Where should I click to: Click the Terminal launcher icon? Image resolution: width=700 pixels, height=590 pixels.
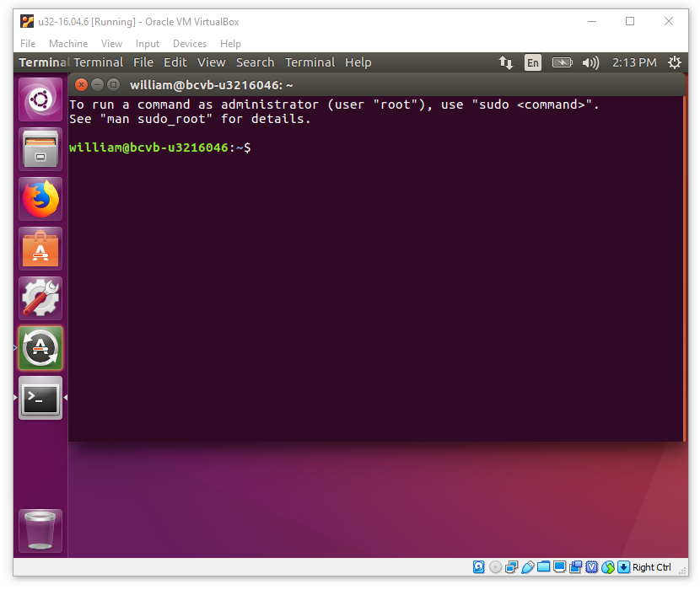40,398
